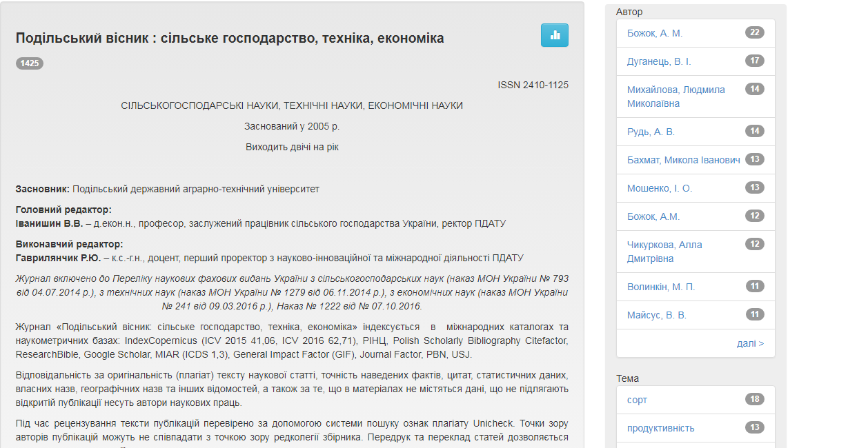
Task: Click the 18 badge next to сорт
Action: tap(755, 399)
